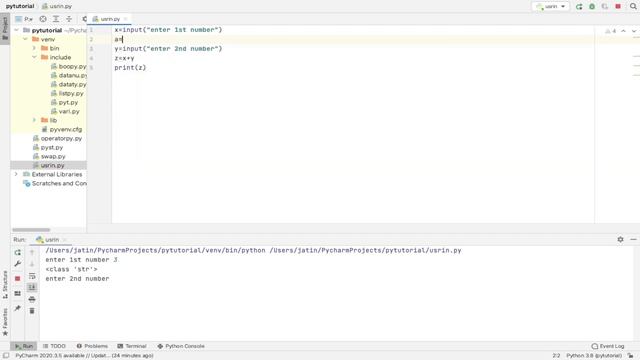Image resolution: width=640 pixels, height=360 pixels.
Task: Toggle scroll to end in console
Action: [32, 288]
